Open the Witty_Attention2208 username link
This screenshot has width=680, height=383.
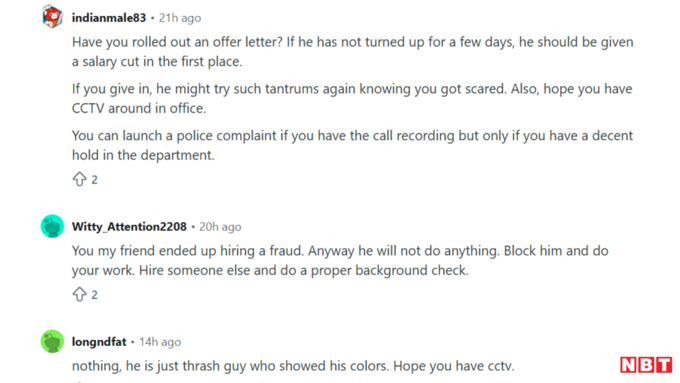point(129,226)
